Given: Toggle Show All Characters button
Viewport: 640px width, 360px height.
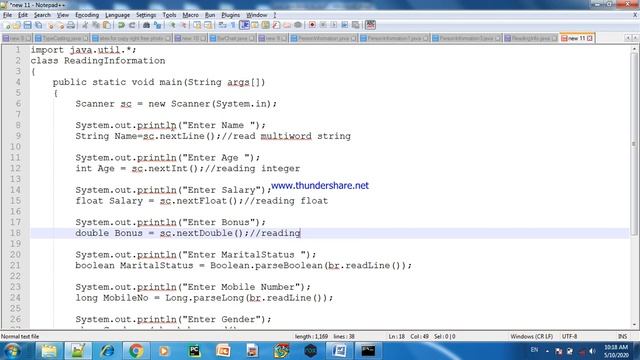Looking at the screenshot, I should click(233, 25).
